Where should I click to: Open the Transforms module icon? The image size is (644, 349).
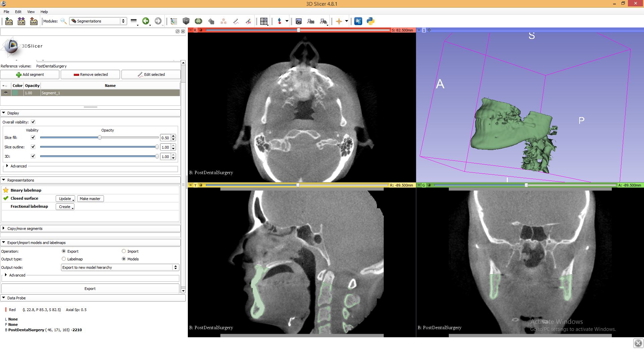click(x=211, y=21)
